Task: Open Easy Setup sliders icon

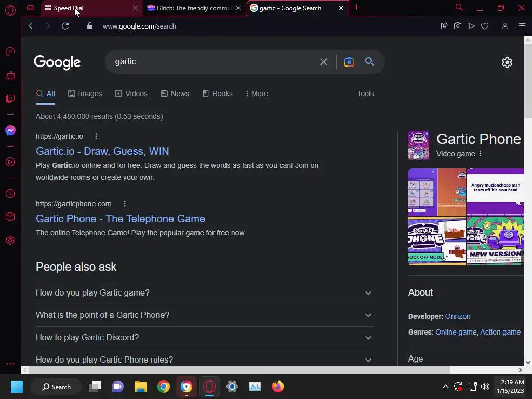Action: (x=522, y=26)
